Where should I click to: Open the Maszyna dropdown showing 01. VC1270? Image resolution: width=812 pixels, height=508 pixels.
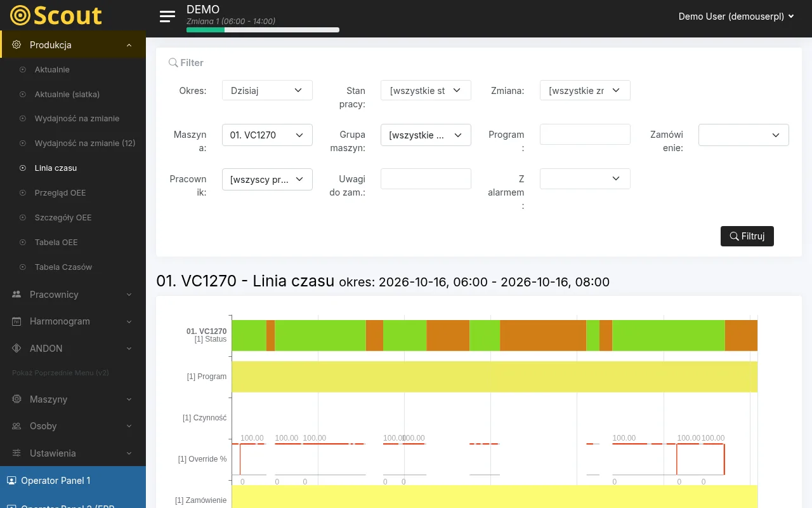[267, 135]
